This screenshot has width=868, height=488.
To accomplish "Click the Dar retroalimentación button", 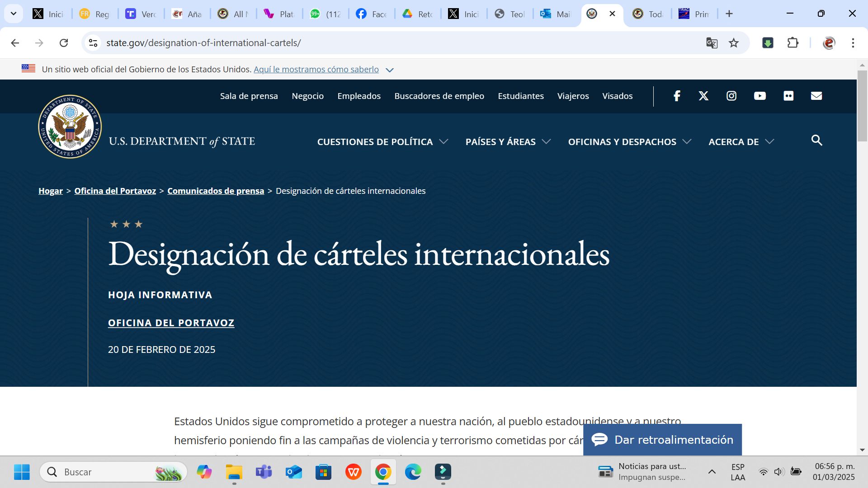I will click(x=663, y=439).
